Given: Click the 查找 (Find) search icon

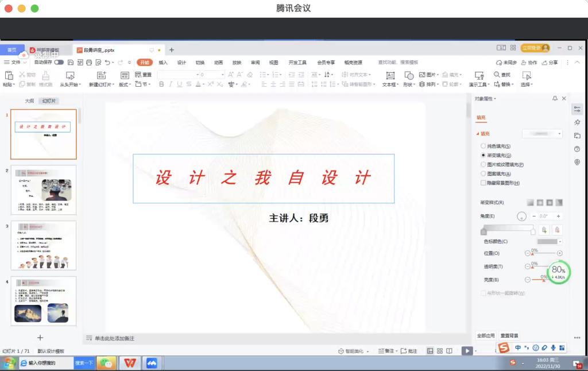Looking at the screenshot, I should 497,75.
